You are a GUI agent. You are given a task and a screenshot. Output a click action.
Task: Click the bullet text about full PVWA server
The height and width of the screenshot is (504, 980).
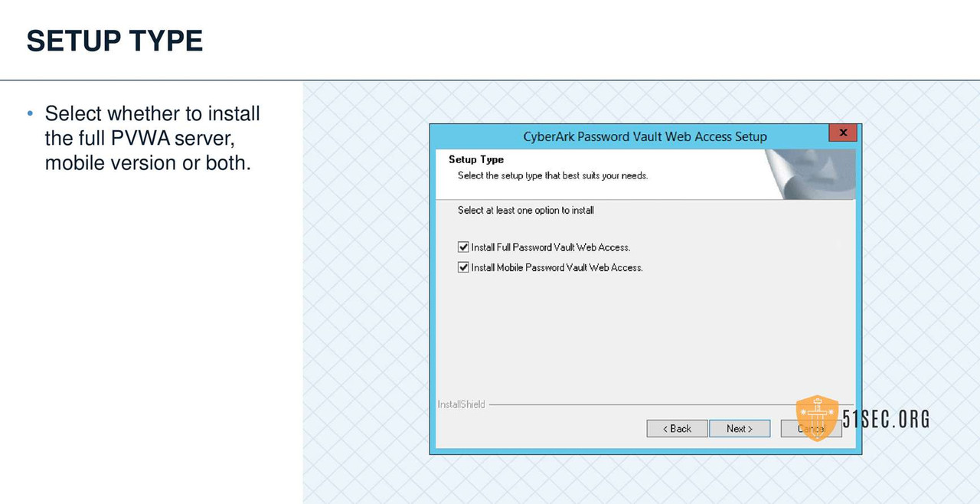152,139
